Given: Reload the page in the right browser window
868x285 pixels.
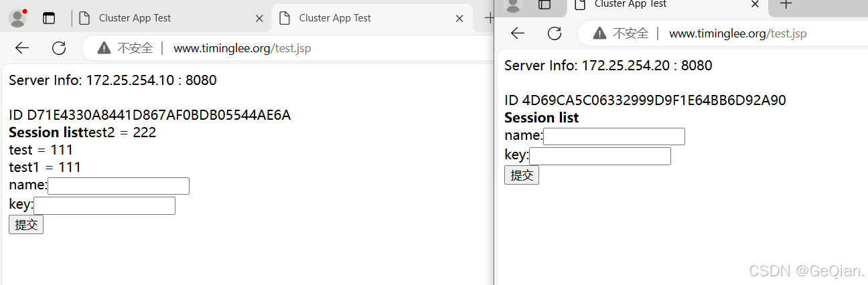Looking at the screenshot, I should click(x=555, y=33).
